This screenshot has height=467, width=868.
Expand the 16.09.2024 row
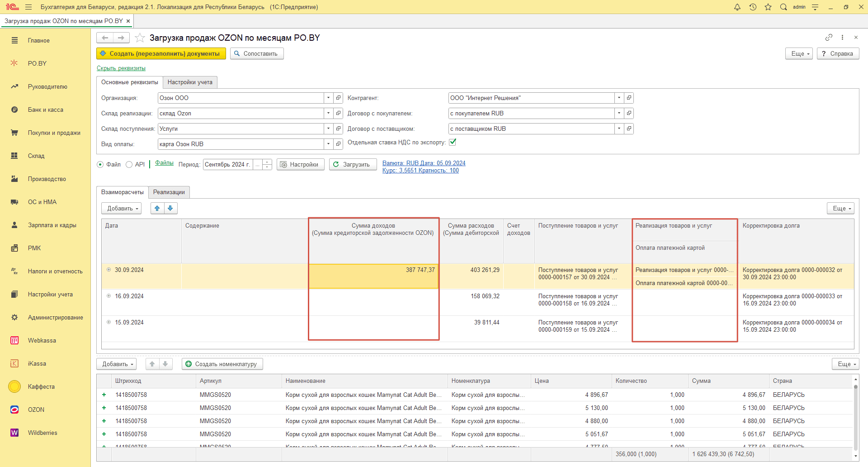tap(108, 296)
